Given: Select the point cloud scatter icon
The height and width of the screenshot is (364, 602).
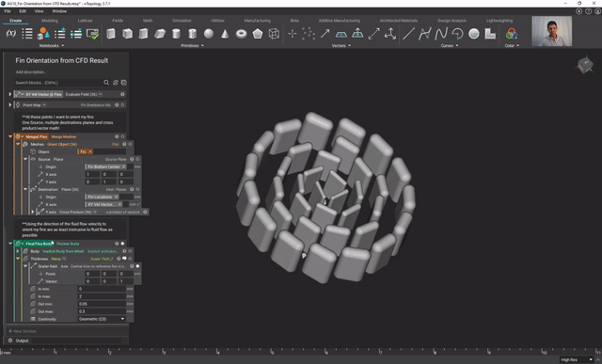Looking at the screenshot, I should (309, 34).
